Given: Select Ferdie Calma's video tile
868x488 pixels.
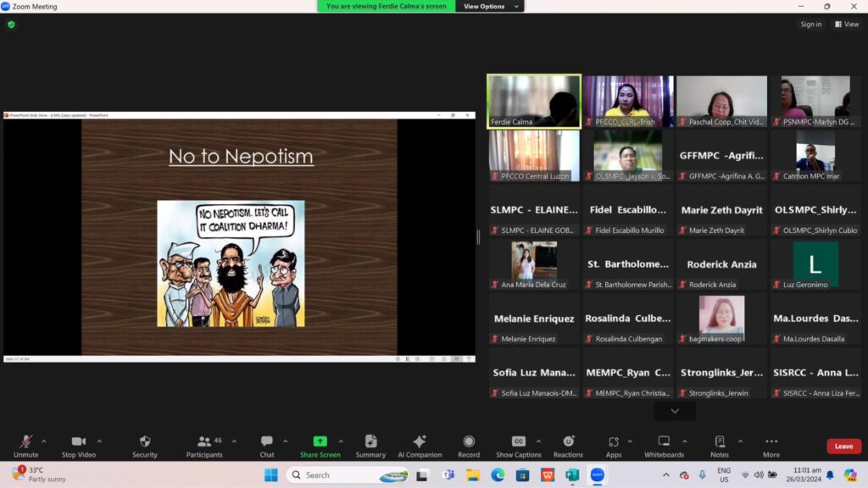Looking at the screenshot, I should [534, 102].
